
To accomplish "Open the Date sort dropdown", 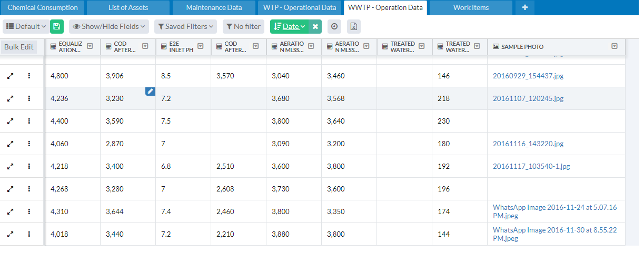I will 290,26.
